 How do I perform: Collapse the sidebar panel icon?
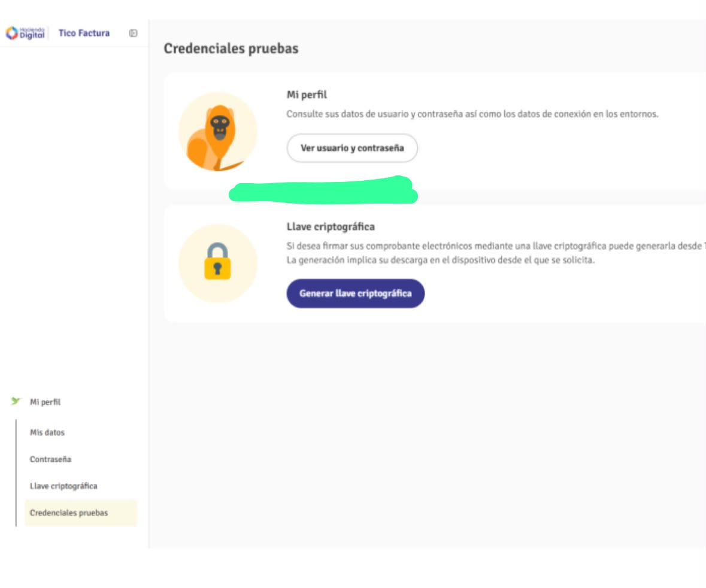pos(134,33)
